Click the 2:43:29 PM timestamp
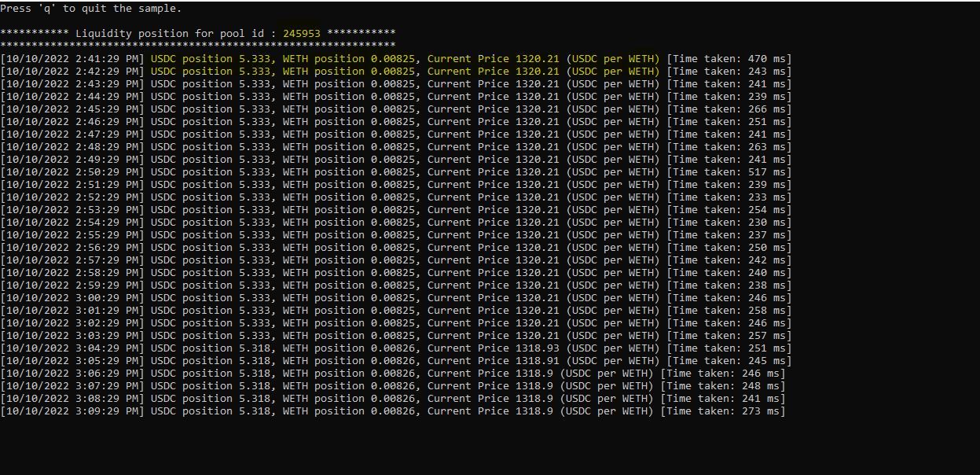Screen dimensions: 980x475 click(72, 84)
